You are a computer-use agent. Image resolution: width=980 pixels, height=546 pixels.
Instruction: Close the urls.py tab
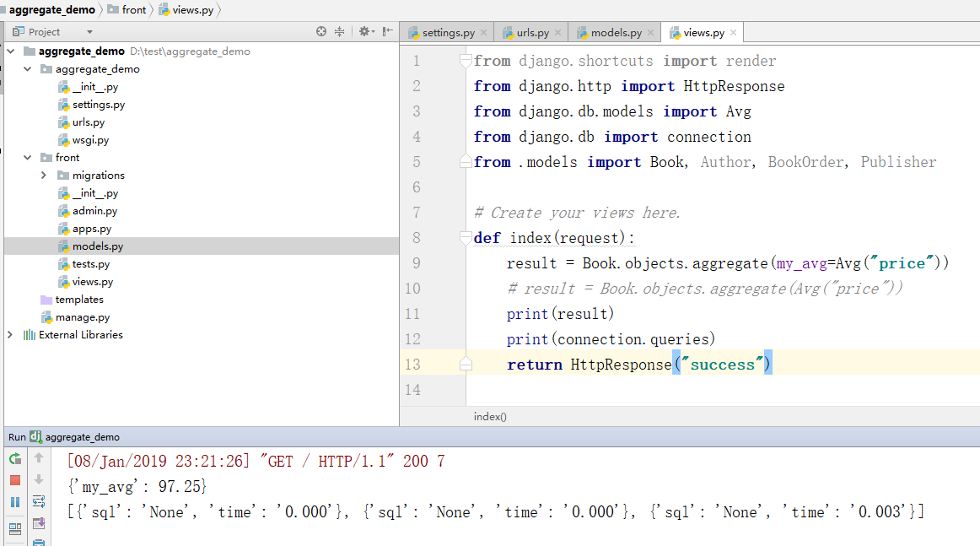coord(557,33)
